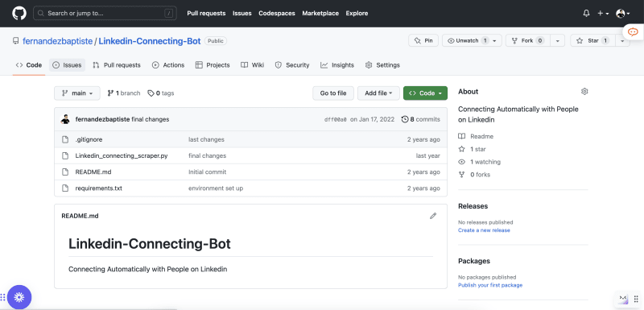Switch to the repository Issues tab

[68, 65]
